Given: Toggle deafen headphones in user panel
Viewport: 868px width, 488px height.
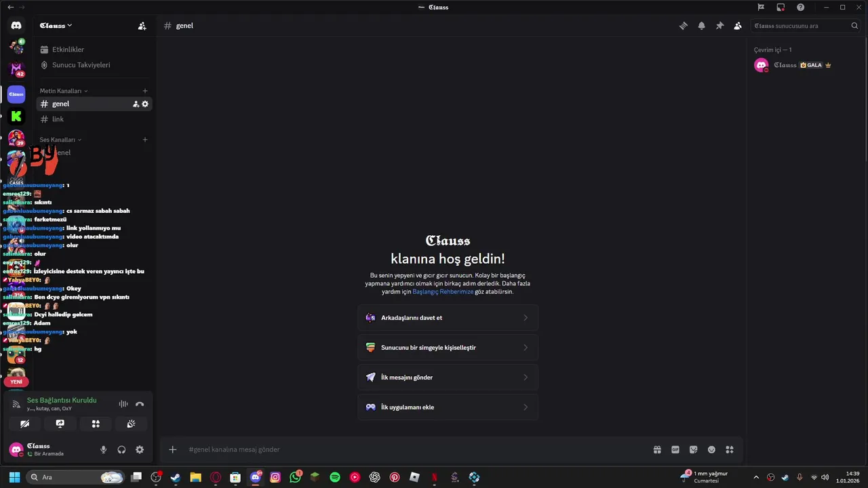Looking at the screenshot, I should [121, 449].
